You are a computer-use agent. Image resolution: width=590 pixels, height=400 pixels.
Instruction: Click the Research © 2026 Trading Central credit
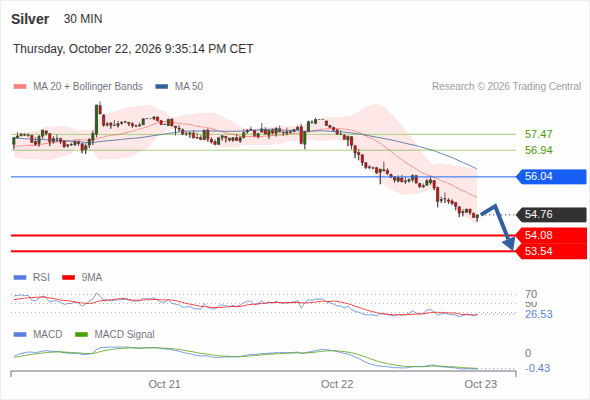[506, 87]
